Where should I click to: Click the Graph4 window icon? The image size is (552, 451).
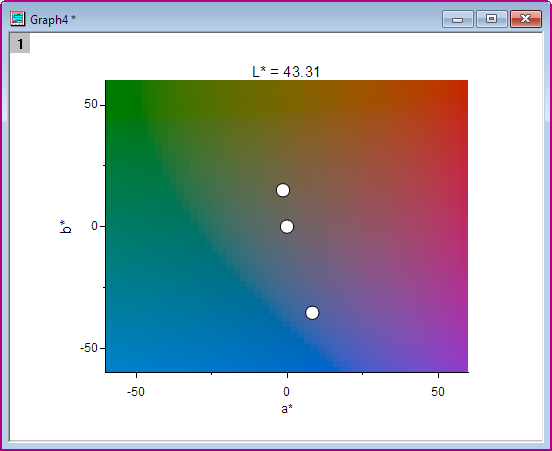point(17,19)
